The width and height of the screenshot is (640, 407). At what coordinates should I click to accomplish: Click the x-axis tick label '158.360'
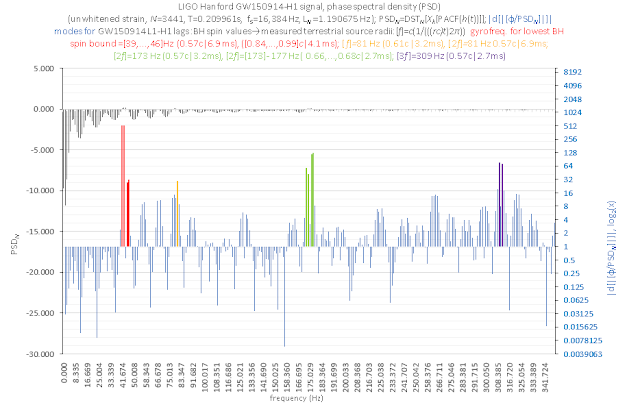[287, 376]
